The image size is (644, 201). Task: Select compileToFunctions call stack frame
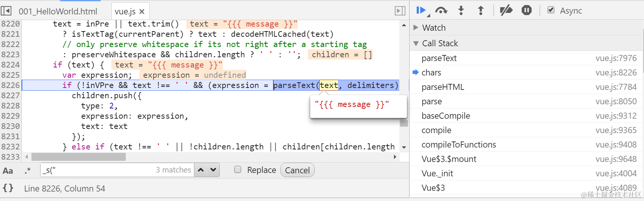[527, 144]
